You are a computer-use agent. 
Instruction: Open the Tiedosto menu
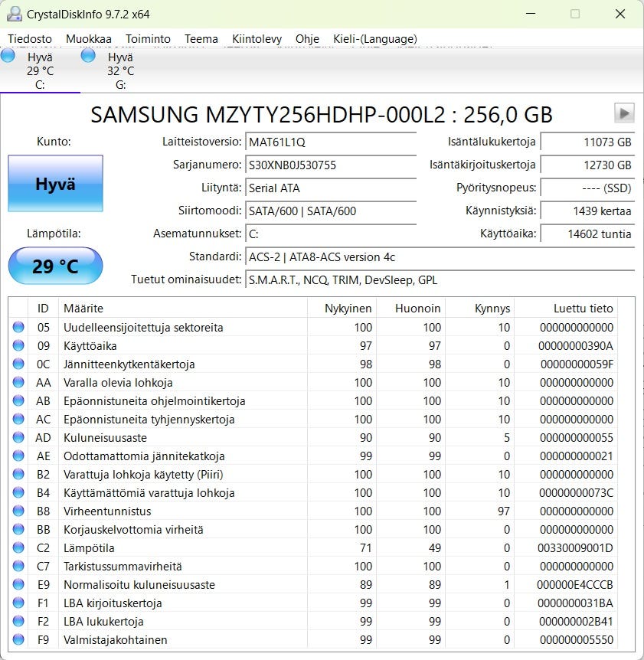pos(30,39)
